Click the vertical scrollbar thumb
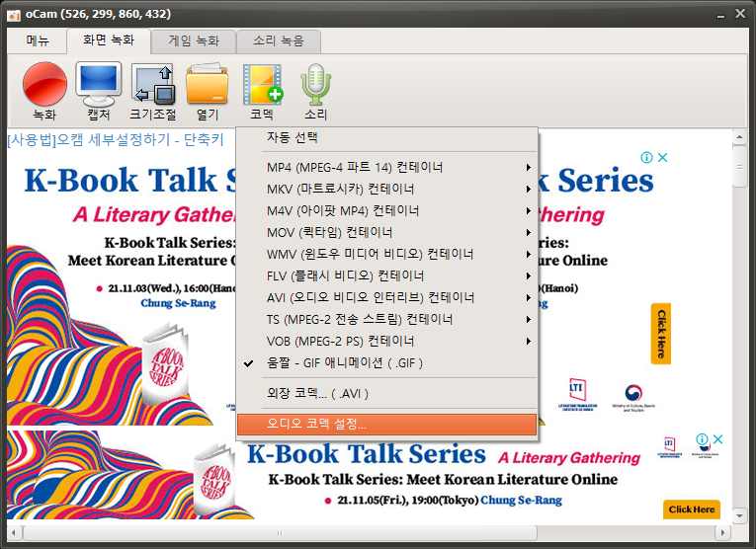 739,167
